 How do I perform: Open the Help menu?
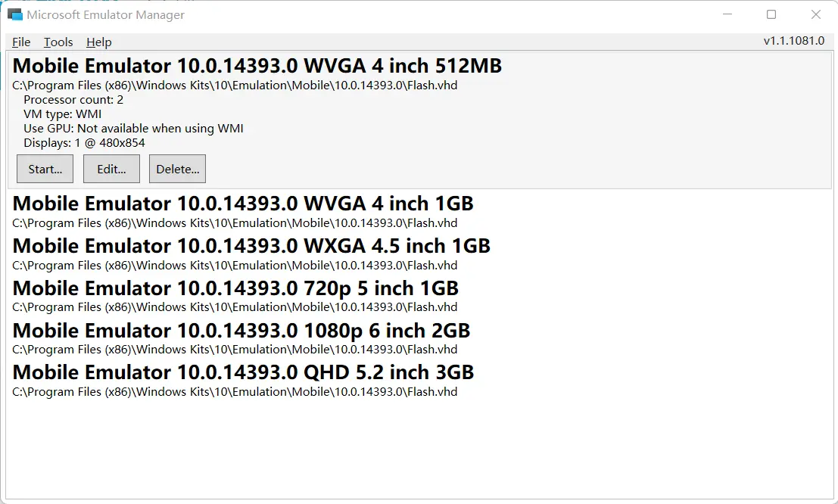tap(98, 42)
